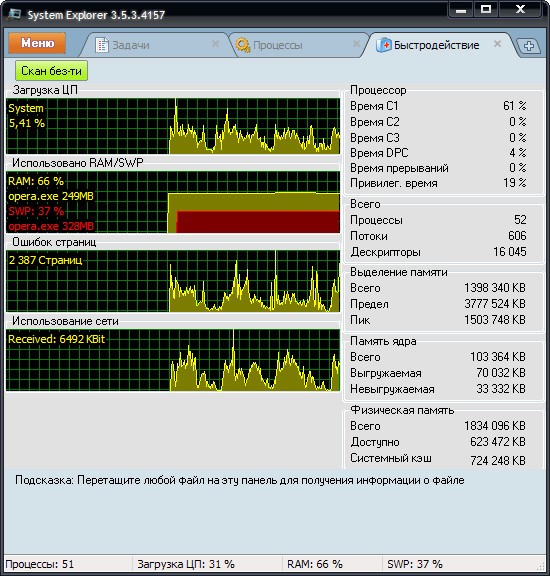Click the Потоки value 606
Screen dimensions: 550x576
[517, 235]
